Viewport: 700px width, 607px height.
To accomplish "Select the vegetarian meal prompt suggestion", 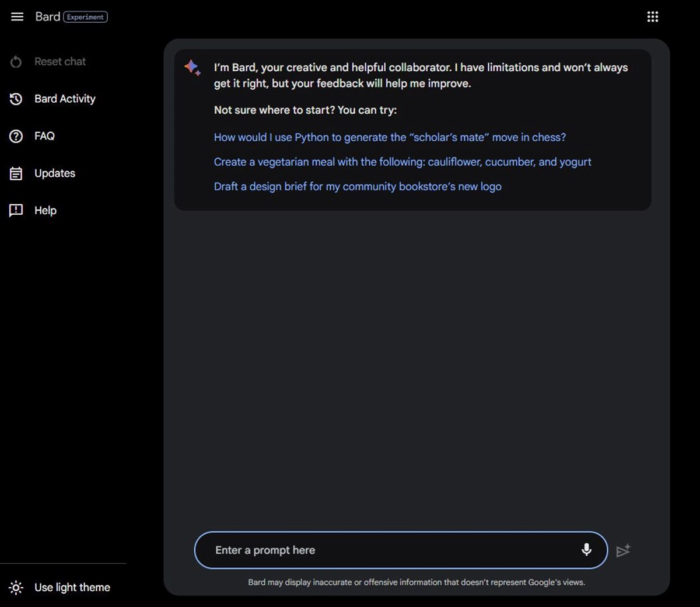I will click(402, 162).
